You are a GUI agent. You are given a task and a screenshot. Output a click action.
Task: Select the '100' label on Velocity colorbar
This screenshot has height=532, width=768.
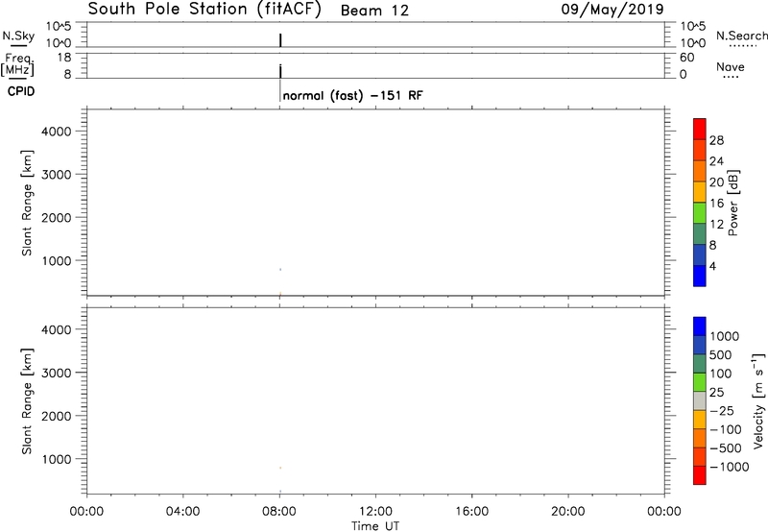tap(721, 374)
